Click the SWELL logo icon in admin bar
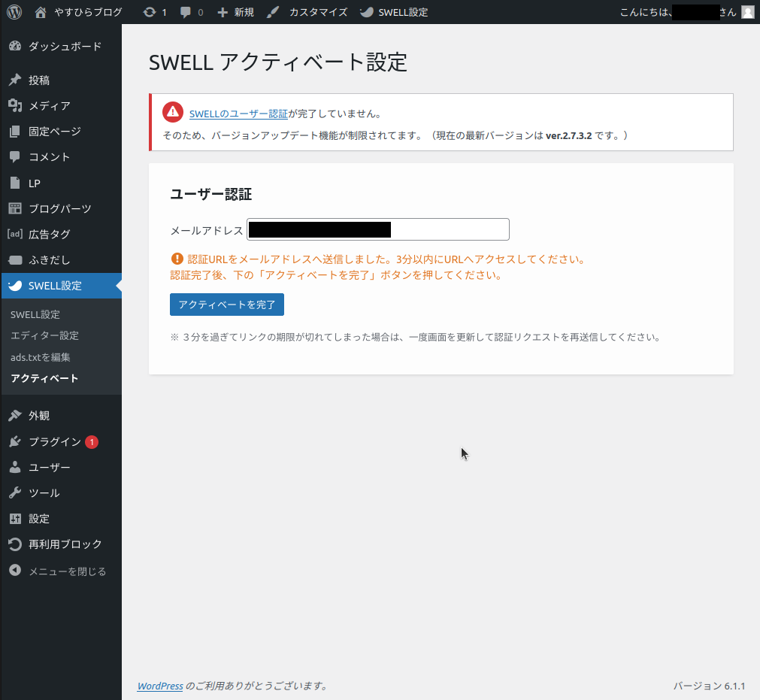Viewport: 760px width, 700px height. tap(366, 12)
